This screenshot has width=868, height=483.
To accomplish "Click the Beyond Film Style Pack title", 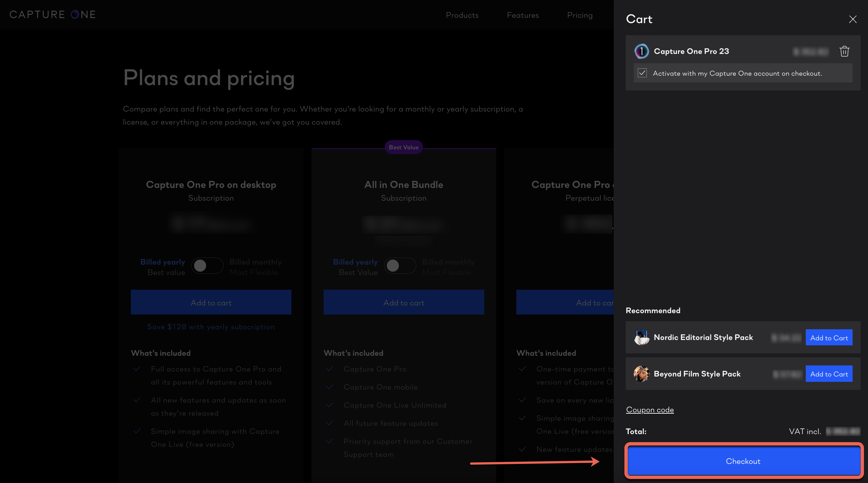I will coord(697,374).
